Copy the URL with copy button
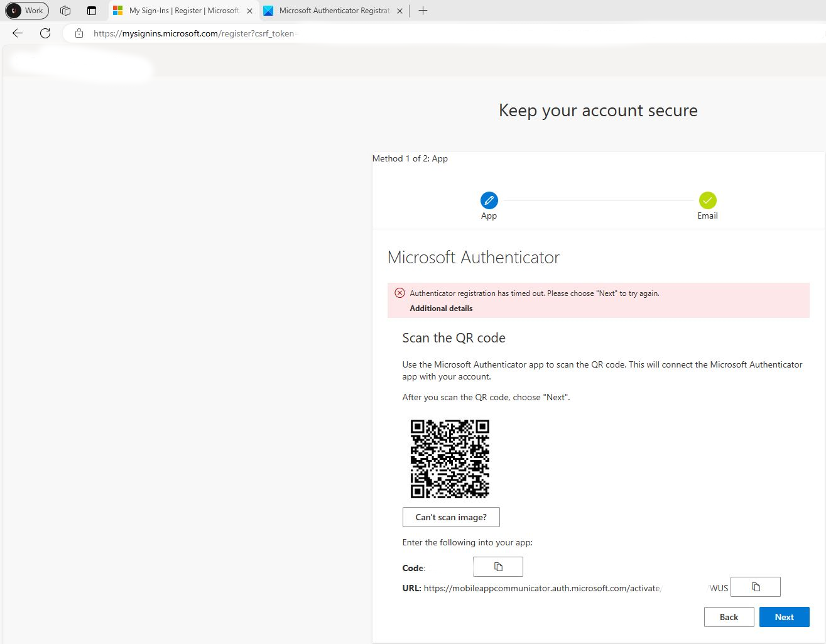The width and height of the screenshot is (826, 644). (x=756, y=587)
